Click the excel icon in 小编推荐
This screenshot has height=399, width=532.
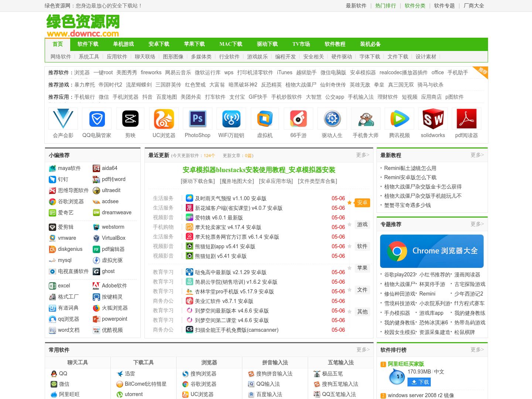click(x=52, y=286)
